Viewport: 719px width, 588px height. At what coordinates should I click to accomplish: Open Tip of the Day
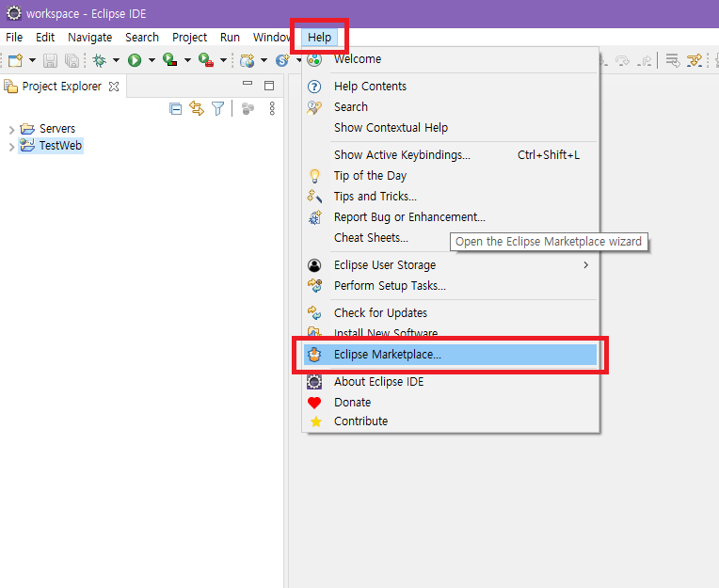[451, 176]
